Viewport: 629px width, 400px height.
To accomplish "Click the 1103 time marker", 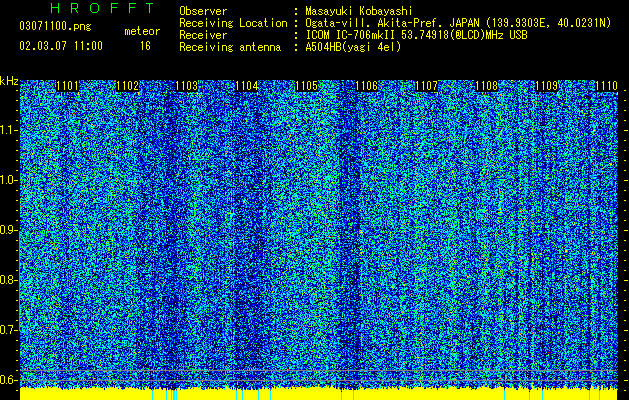I will 187,86.
